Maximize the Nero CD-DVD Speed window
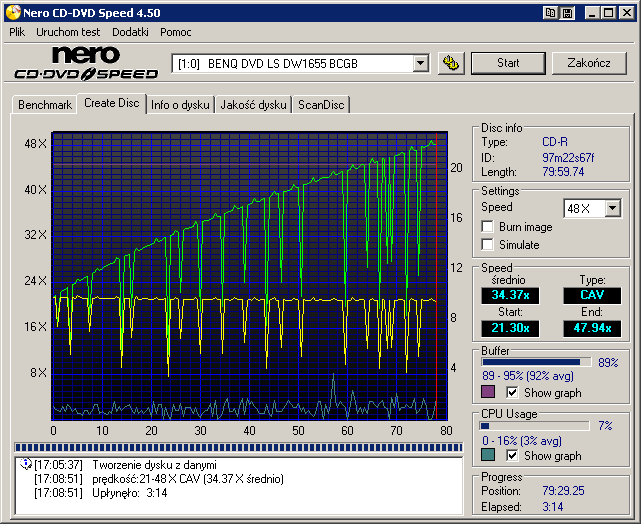This screenshot has width=641, height=524. coord(609,13)
